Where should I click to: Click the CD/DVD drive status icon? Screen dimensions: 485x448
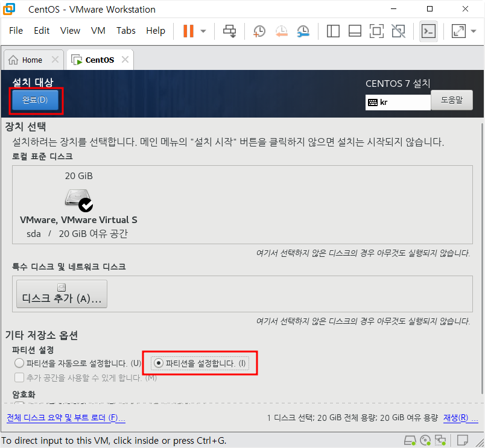pyautogui.click(x=425, y=440)
